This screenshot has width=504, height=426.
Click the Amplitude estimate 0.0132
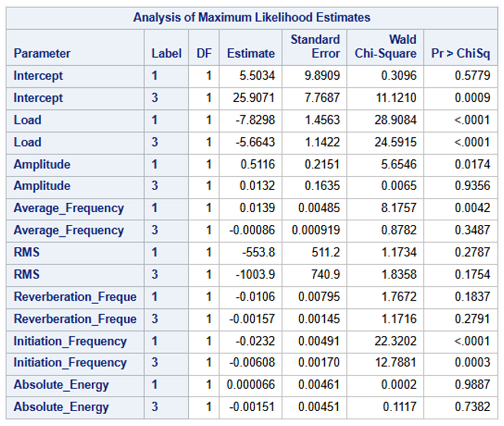pyautogui.click(x=257, y=186)
